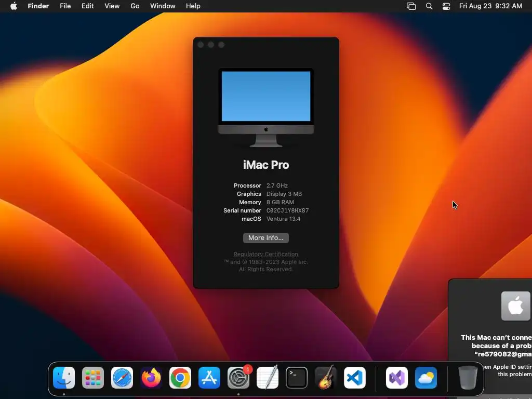Click the 2.7 GHz processor value
532x399 pixels.
click(277, 185)
